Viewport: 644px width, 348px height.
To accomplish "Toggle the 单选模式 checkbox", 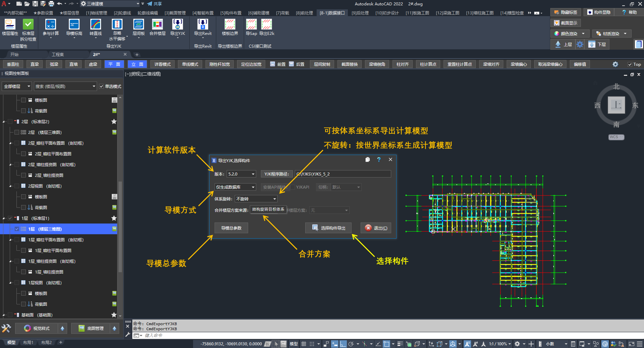I will (x=102, y=86).
